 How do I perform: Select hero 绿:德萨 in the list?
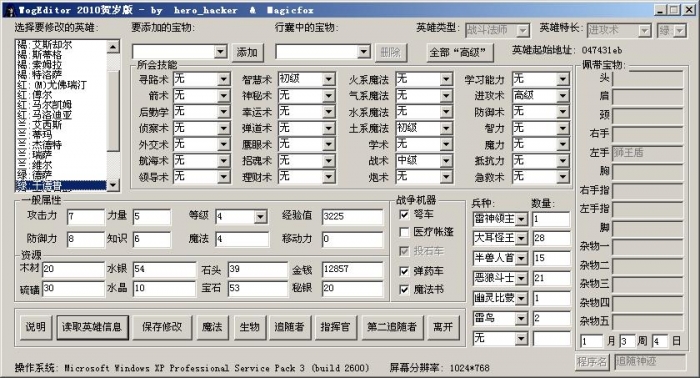point(35,175)
